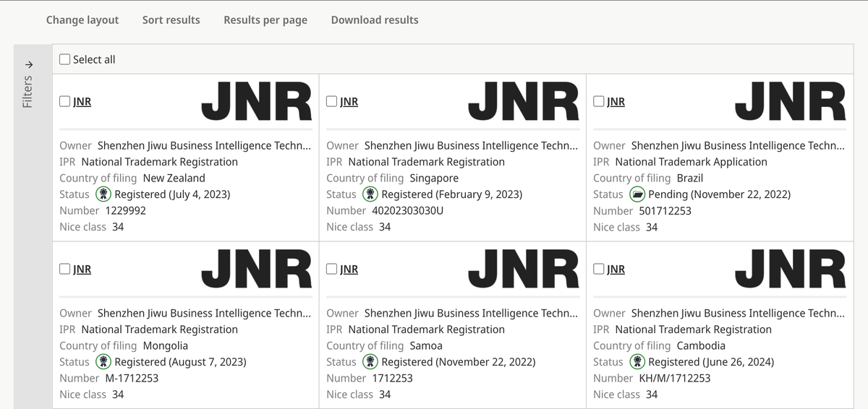
Task: Click the number M-1712253
Action: pyautogui.click(x=132, y=378)
